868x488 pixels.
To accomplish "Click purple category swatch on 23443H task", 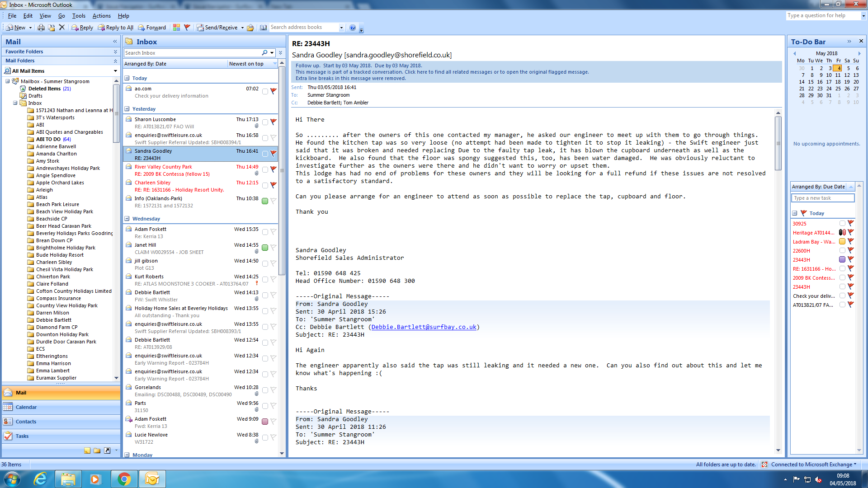I will click(842, 259).
